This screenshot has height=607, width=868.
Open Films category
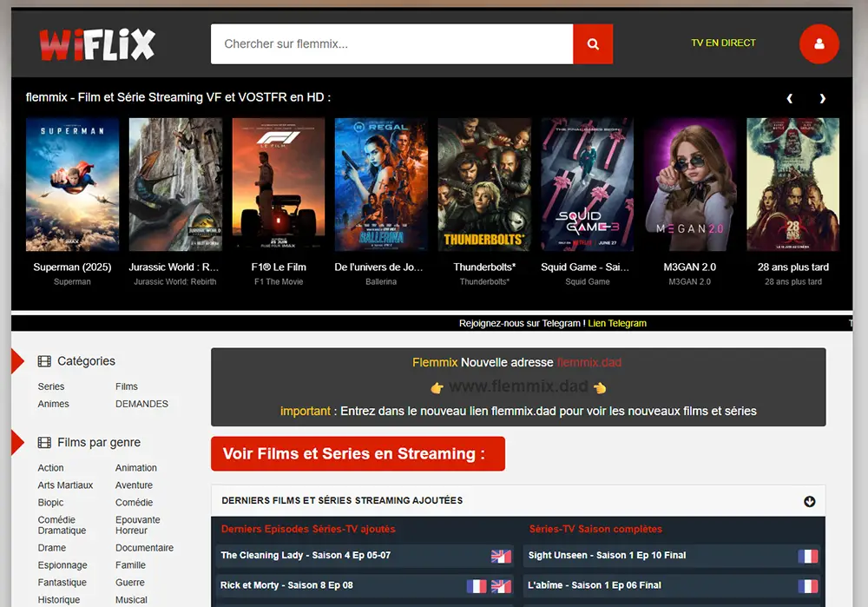tap(127, 386)
